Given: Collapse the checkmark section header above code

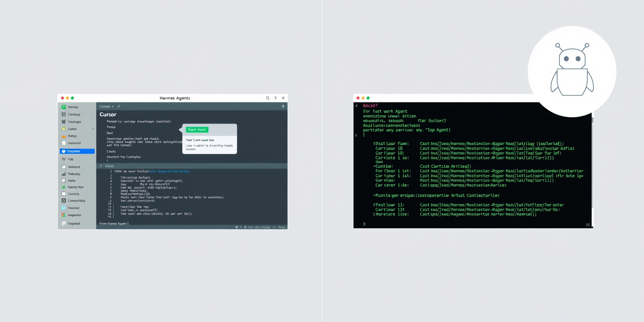Looking at the screenshot, I should (101, 166).
